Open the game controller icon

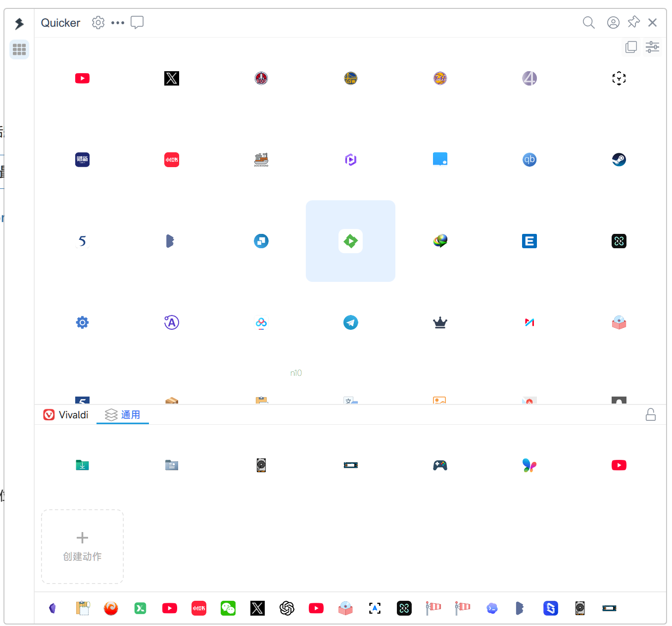tap(440, 465)
